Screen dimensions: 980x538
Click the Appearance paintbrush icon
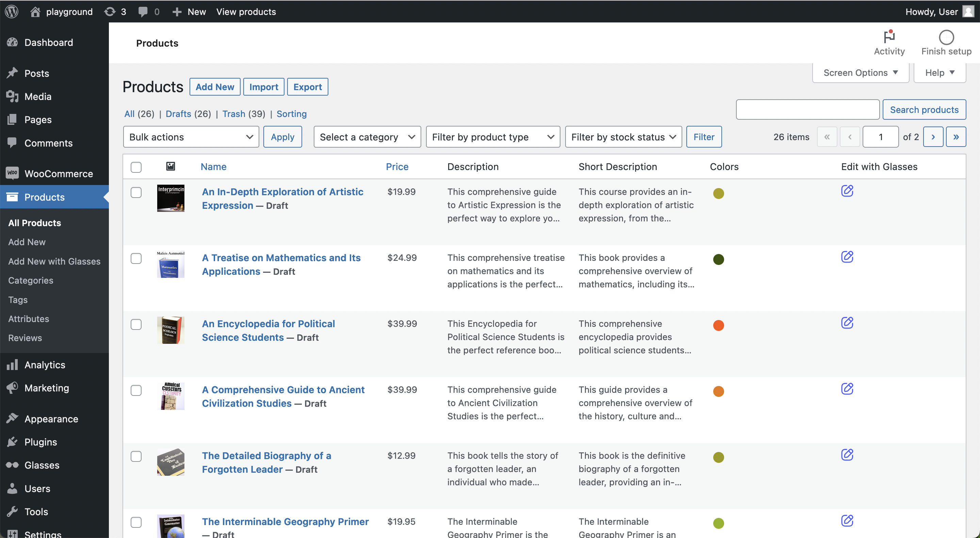(x=12, y=419)
